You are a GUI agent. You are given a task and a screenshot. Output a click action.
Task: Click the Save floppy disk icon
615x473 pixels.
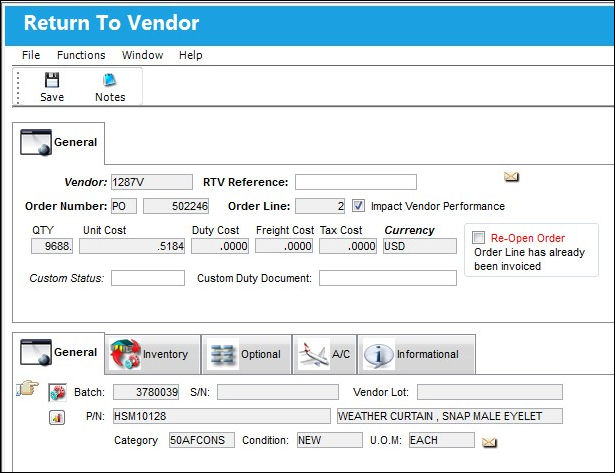pos(52,80)
